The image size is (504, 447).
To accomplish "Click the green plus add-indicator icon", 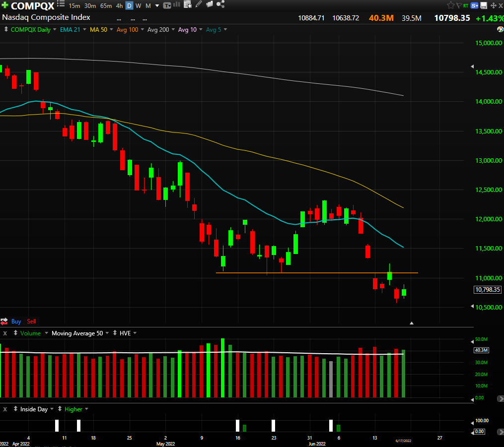I will pyautogui.click(x=5, y=5).
